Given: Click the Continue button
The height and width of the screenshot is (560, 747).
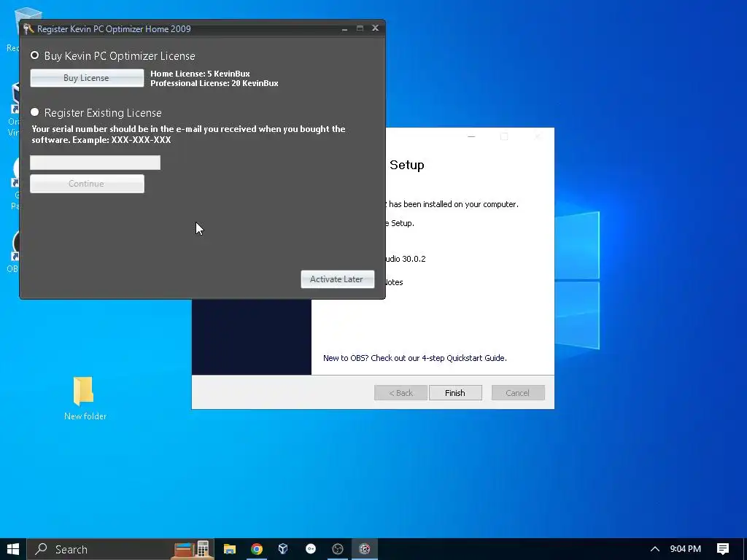Looking at the screenshot, I should coord(87,184).
